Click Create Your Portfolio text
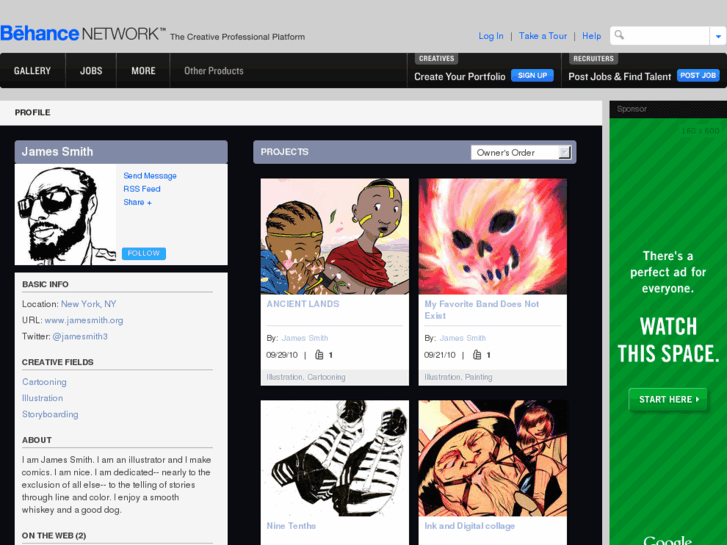The width and height of the screenshot is (727, 545). pyautogui.click(x=459, y=77)
